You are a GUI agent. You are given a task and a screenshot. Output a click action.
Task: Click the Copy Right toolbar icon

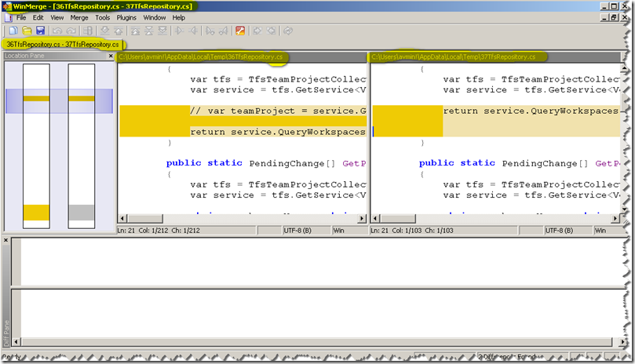(180, 31)
